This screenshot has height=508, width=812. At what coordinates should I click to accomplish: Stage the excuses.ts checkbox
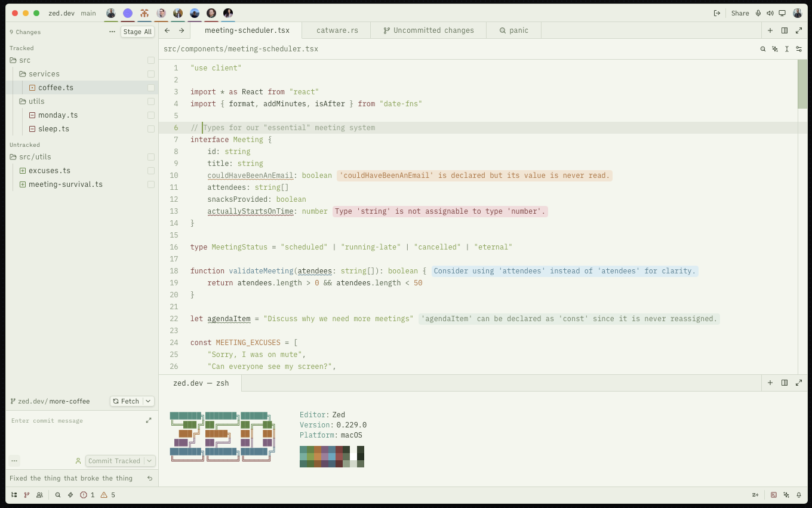click(151, 171)
